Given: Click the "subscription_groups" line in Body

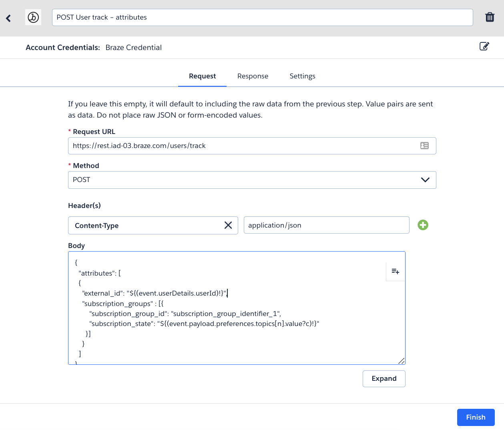Looking at the screenshot, I should [x=122, y=304].
